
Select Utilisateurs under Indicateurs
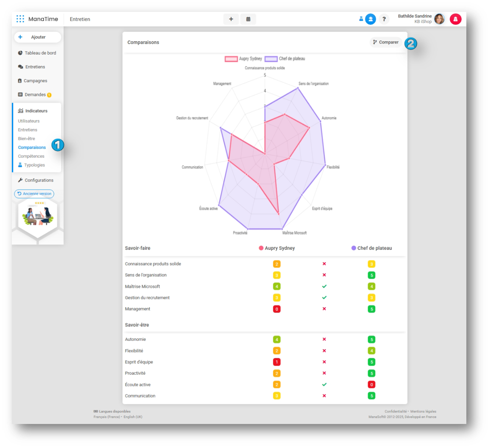(x=29, y=121)
